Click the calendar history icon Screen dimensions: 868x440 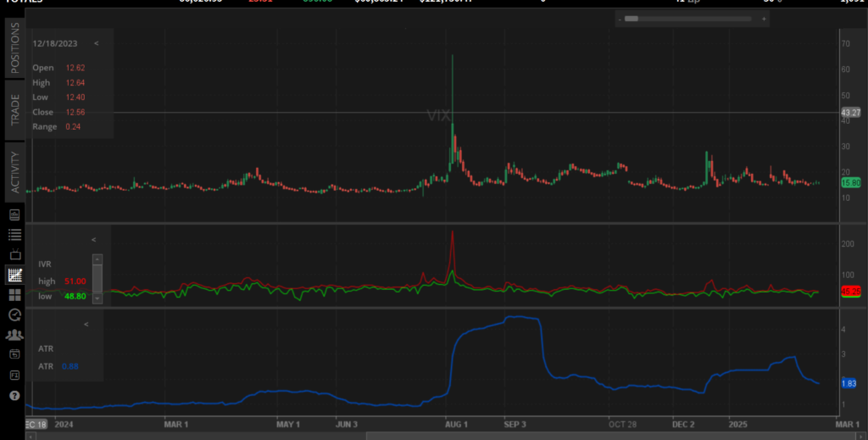pyautogui.click(x=14, y=354)
